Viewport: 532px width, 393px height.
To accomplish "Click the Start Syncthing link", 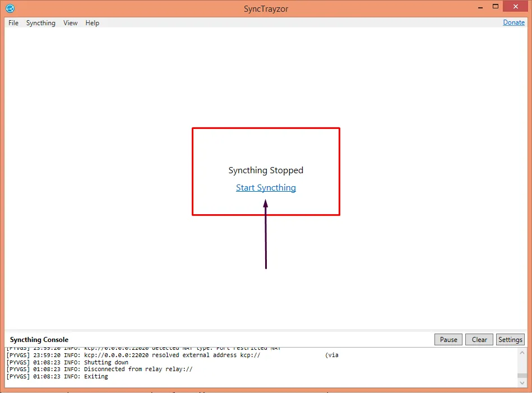I will (x=266, y=188).
